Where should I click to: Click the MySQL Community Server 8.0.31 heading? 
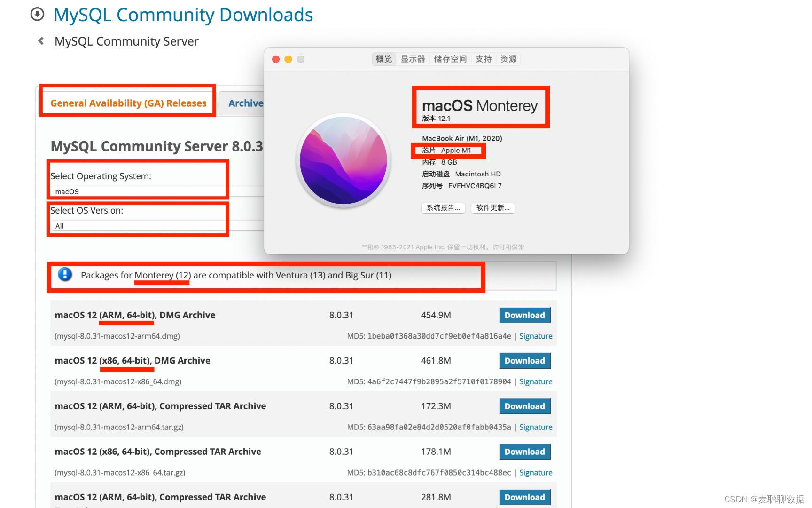[x=157, y=146]
